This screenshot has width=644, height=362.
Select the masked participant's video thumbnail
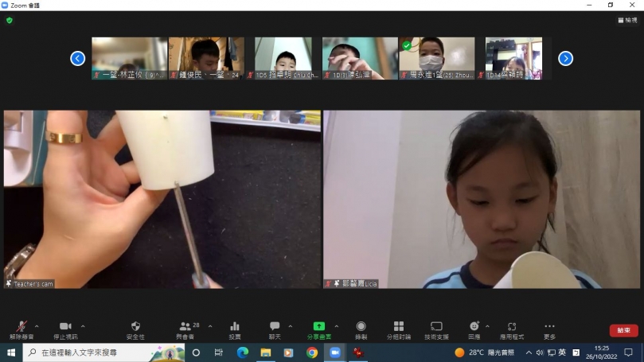click(x=436, y=58)
